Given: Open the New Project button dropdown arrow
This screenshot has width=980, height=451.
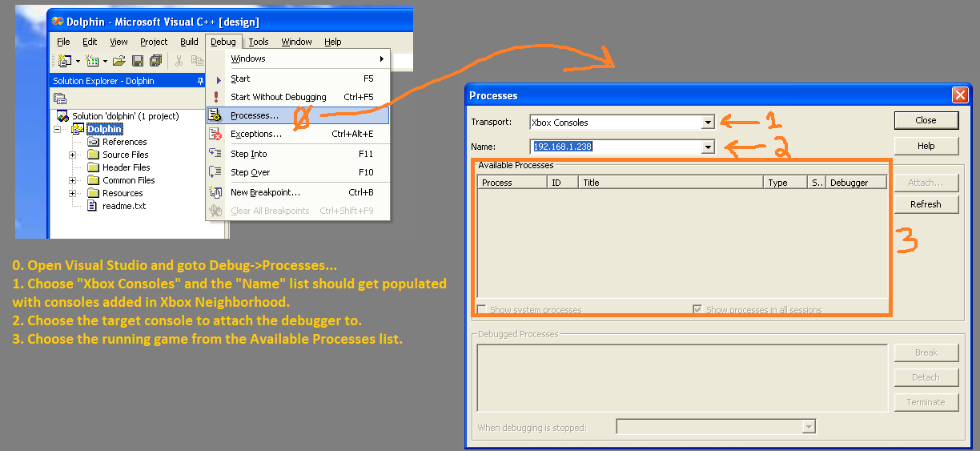Looking at the screenshot, I should click(x=77, y=61).
